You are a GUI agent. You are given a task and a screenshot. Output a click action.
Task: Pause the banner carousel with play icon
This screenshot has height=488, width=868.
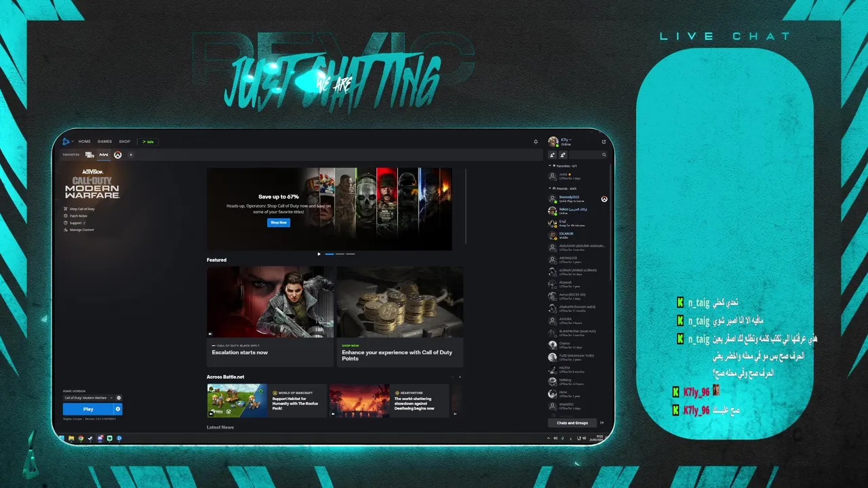click(319, 254)
